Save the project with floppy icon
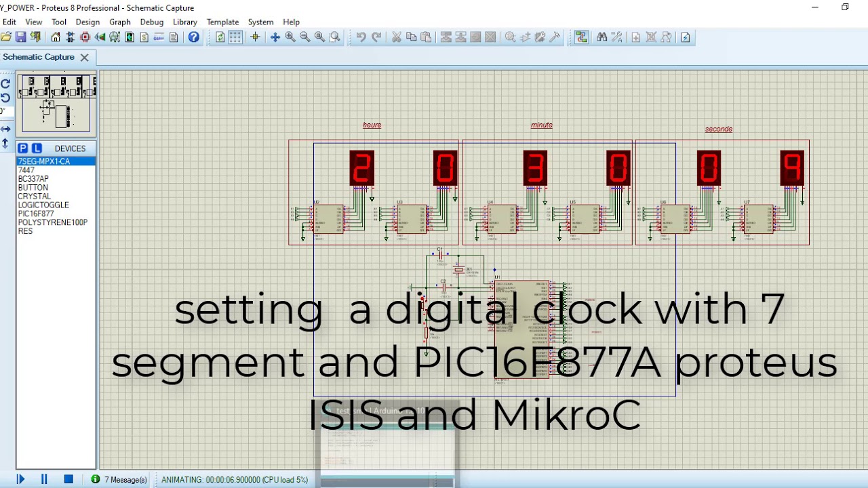The width and height of the screenshot is (868, 488). 21,37
